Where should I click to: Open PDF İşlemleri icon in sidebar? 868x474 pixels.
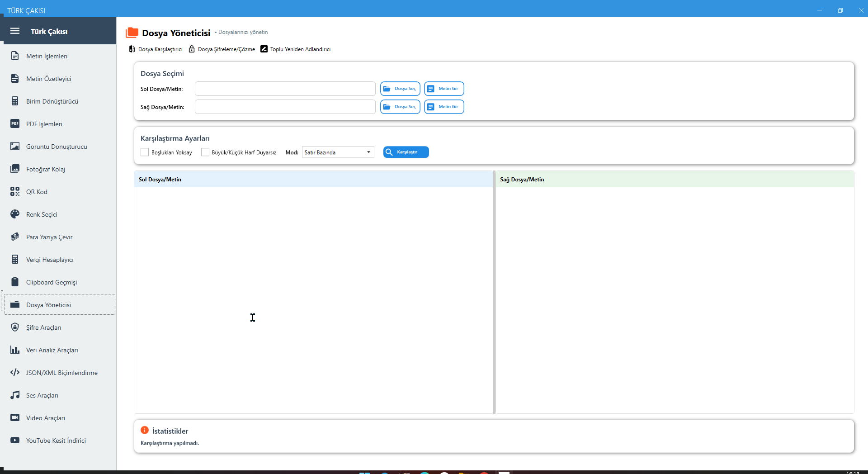[15, 124]
